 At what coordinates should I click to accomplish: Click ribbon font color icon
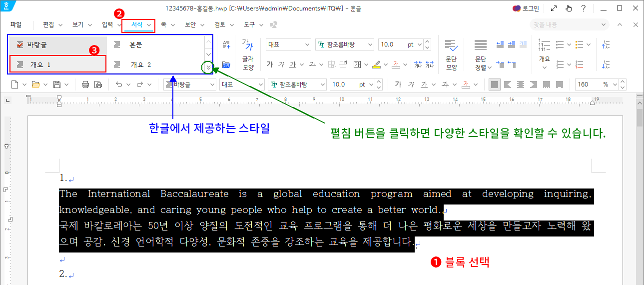396,64
